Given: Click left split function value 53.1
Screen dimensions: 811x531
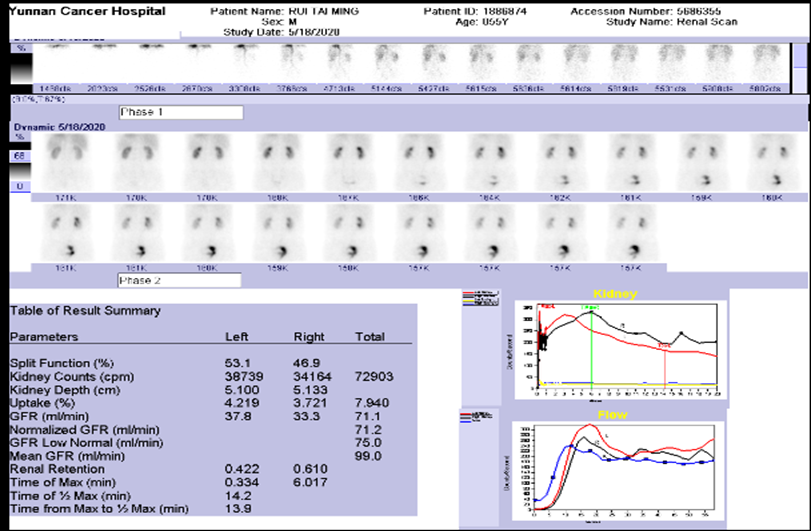Looking at the screenshot, I should point(237,363).
